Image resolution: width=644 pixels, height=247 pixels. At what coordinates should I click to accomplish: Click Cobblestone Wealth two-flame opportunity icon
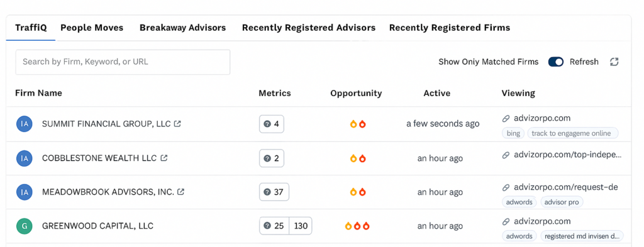point(357,158)
